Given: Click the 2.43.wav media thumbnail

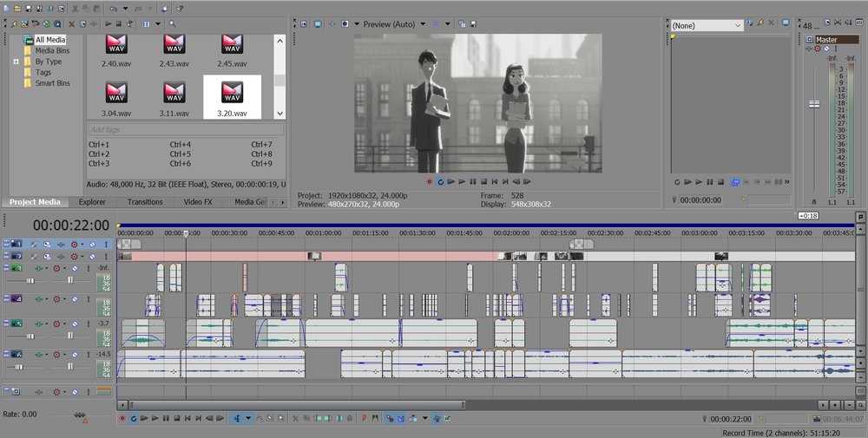Looking at the screenshot, I should [174, 44].
